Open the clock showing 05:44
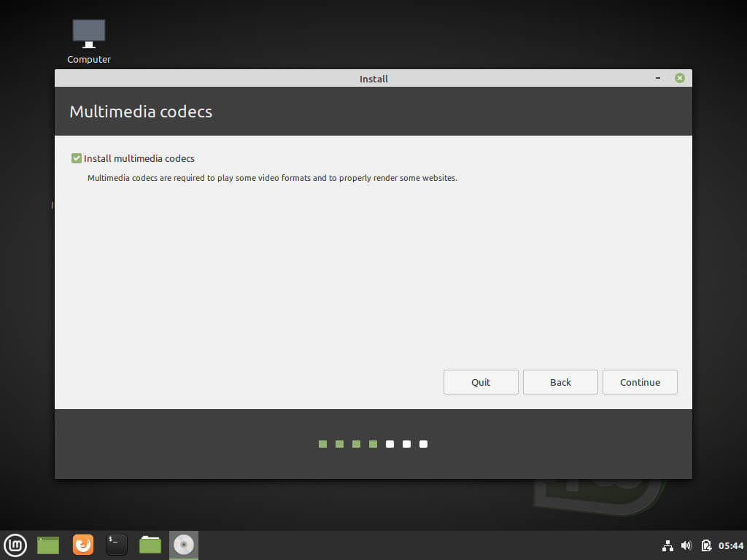747x560 pixels. (x=731, y=545)
